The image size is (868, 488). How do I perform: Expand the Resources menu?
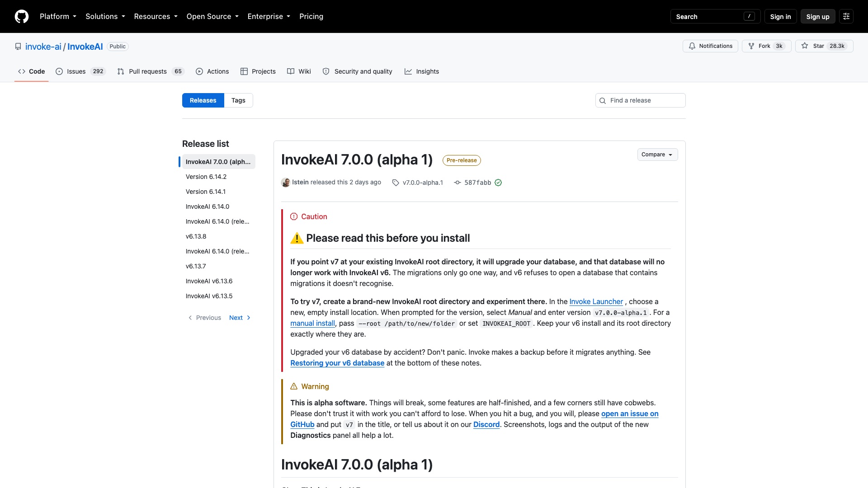pos(156,16)
